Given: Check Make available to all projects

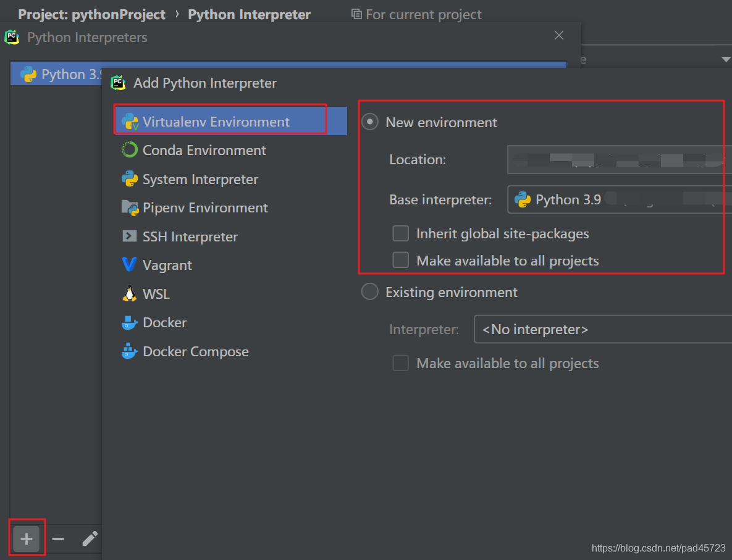Looking at the screenshot, I should tap(400, 260).
